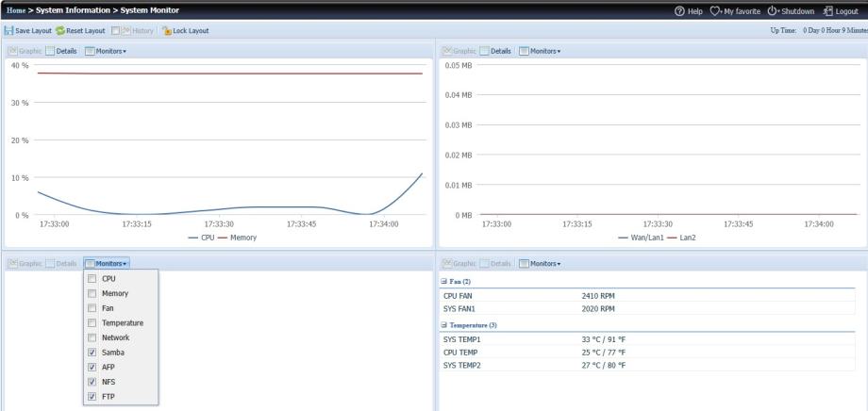The width and height of the screenshot is (868, 411).
Task: Open Monitors dropdown in CPU chart panel
Action: [x=106, y=50]
